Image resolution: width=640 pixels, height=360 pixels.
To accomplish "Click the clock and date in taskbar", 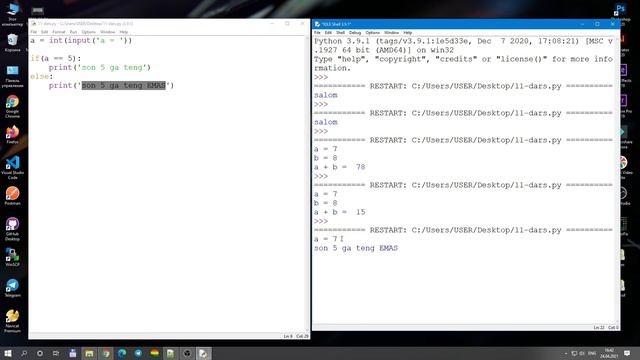I will tap(609, 353).
